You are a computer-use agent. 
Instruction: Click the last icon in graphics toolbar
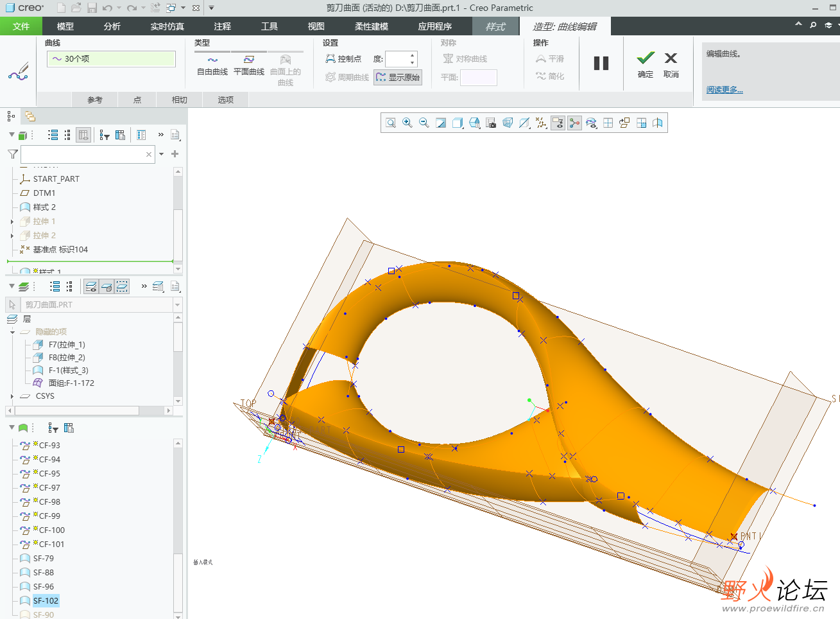(658, 123)
